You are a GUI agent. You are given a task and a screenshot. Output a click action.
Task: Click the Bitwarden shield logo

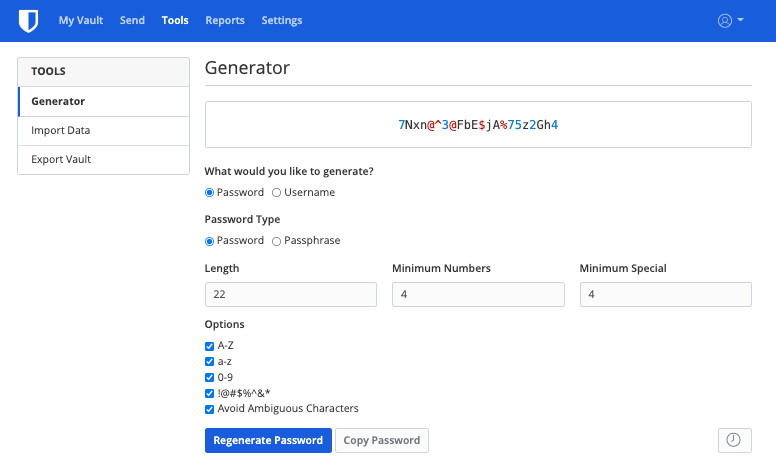click(x=28, y=21)
